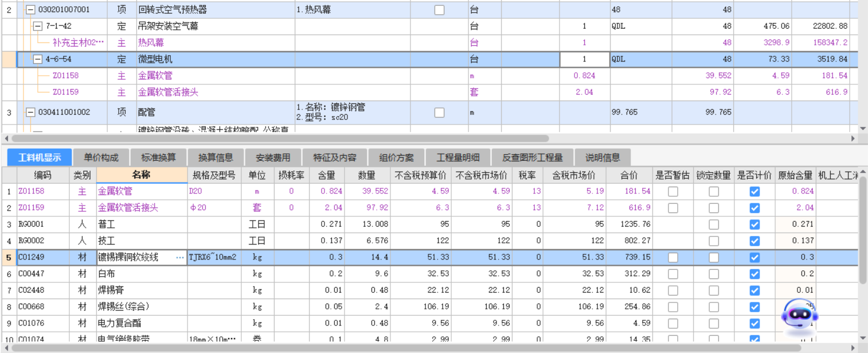Click the D20 specification cell
This screenshot has width=868, height=353.
[x=214, y=192]
